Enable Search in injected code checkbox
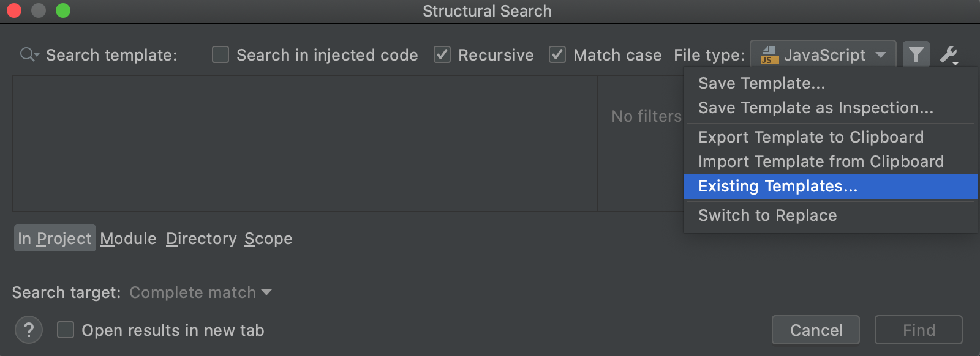980x356 pixels. click(221, 55)
